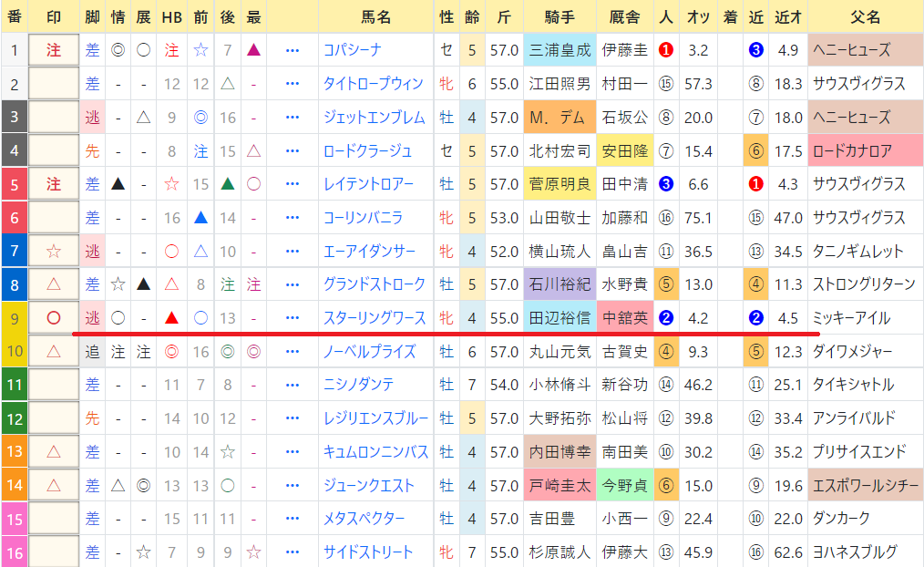Viewport: 924px width, 567px height.
Task: Open the horse link レイテントロアー
Action: click(x=369, y=184)
